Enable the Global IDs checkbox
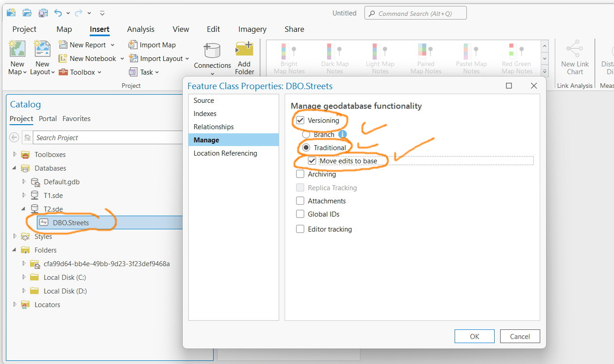The image size is (614, 364). tap(300, 214)
